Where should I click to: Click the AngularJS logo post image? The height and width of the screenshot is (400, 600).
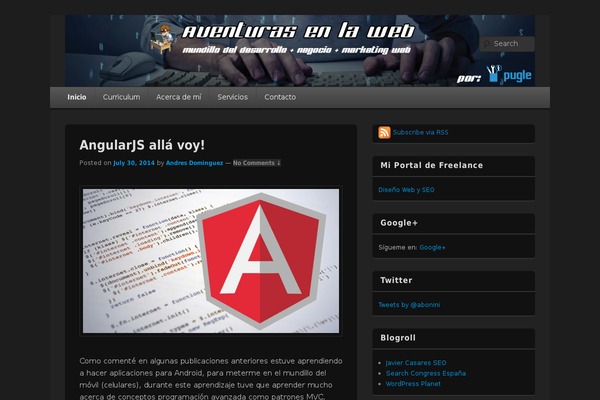tap(211, 261)
